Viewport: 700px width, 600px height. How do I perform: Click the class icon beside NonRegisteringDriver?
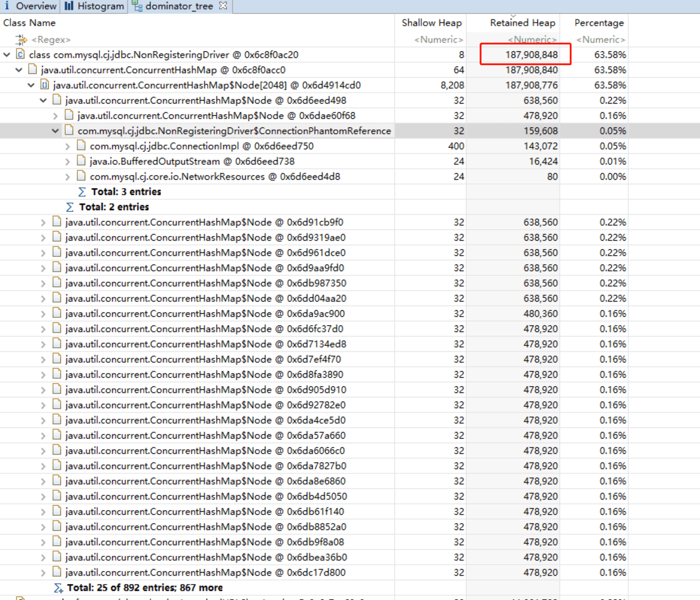point(20,55)
